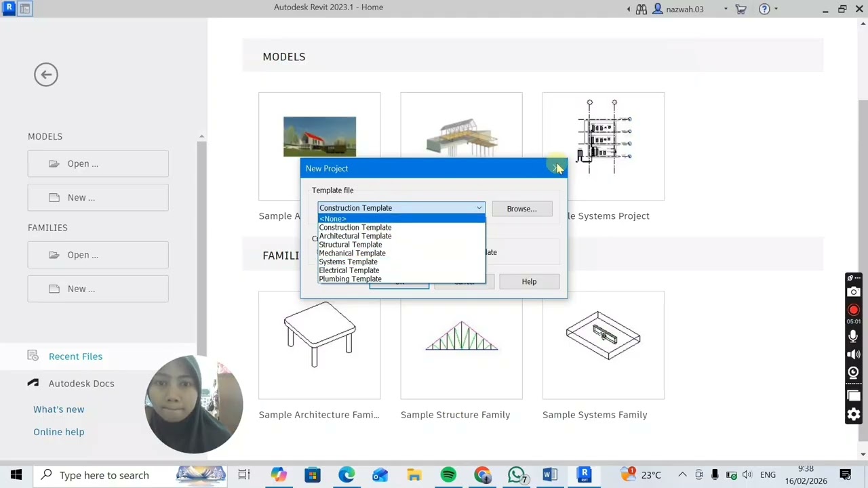The width and height of the screenshot is (868, 488).
Task: Take a screenshot with recorder camera icon
Action: pos(854,291)
